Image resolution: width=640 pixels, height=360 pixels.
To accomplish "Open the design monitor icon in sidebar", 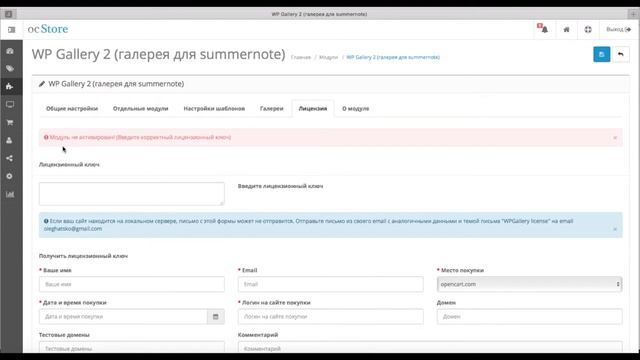I will 10,104.
